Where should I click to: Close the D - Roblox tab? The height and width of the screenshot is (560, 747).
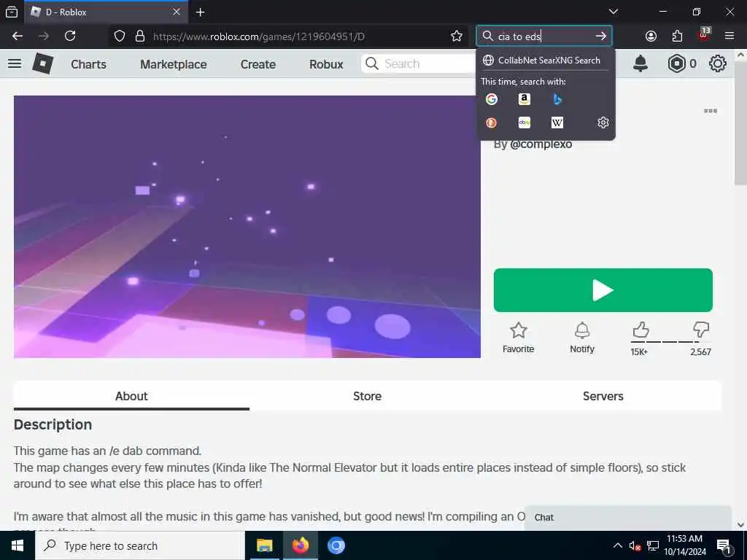coord(177,12)
